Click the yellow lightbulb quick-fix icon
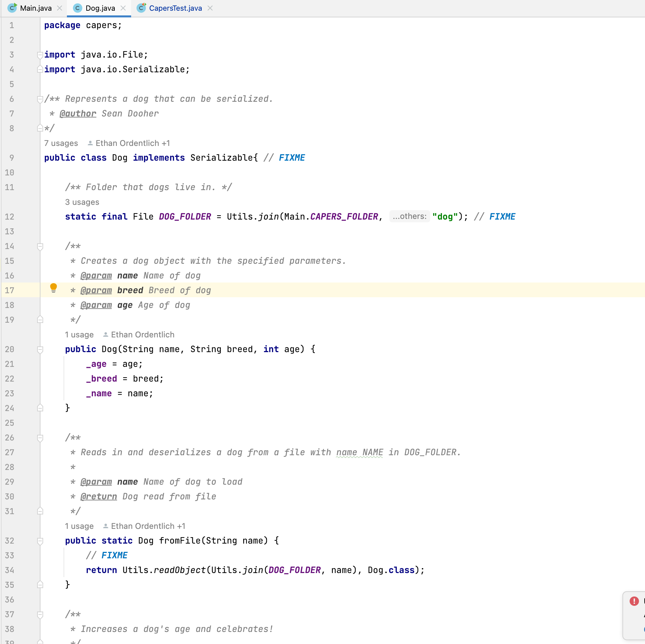This screenshot has height=644, width=645. pyautogui.click(x=54, y=288)
